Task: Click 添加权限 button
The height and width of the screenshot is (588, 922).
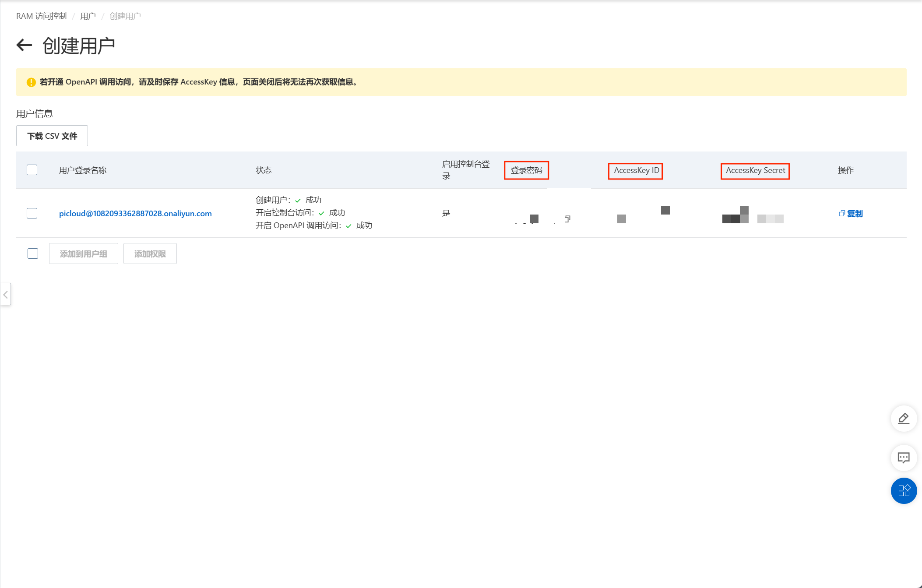Action: pyautogui.click(x=150, y=254)
